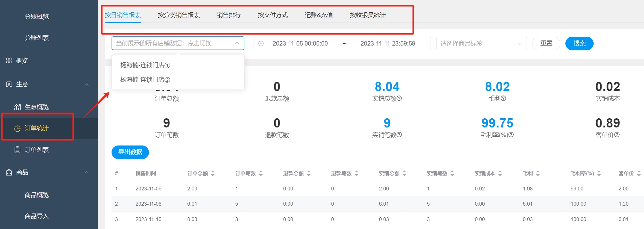Click the 订单统计 pie chart icon
The image size is (644, 229).
tap(17, 128)
